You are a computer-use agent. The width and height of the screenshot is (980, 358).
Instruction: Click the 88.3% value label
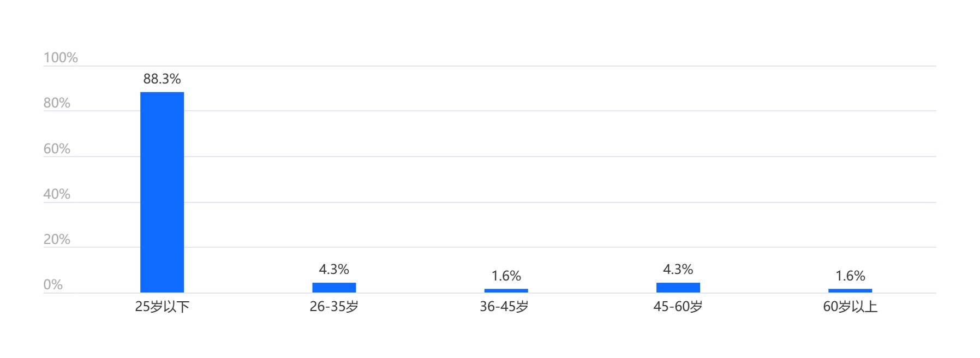click(162, 79)
